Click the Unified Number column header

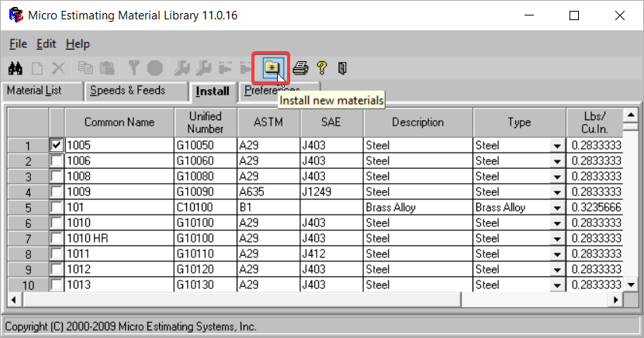click(206, 122)
